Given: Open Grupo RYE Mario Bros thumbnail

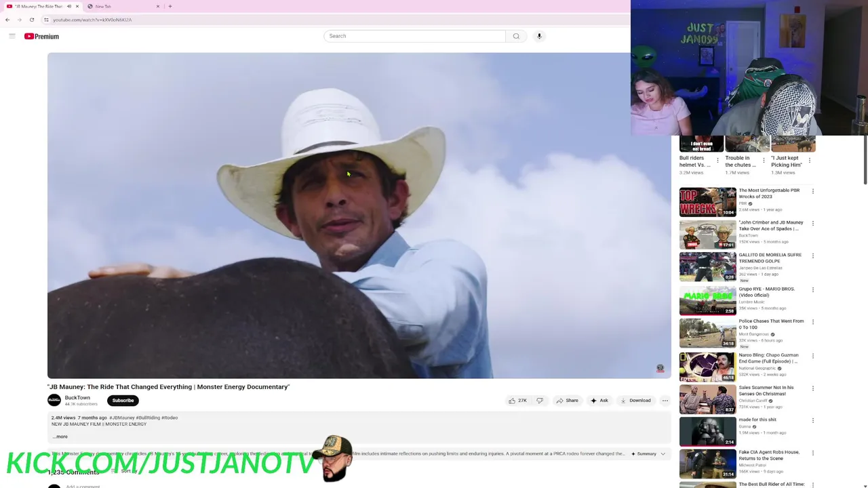Looking at the screenshot, I should 708,300.
